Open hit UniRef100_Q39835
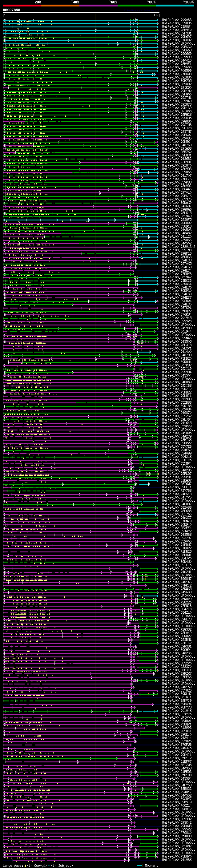 click(x=177, y=23)
